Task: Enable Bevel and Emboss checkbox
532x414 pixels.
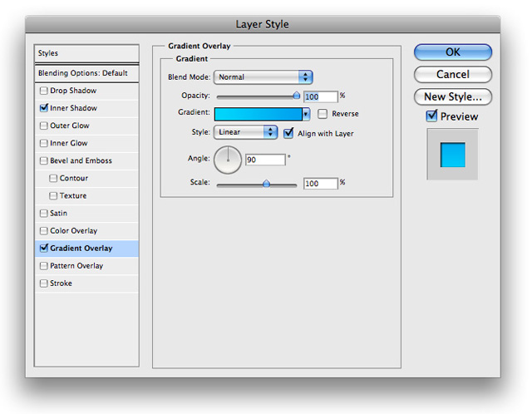Action: click(x=43, y=160)
